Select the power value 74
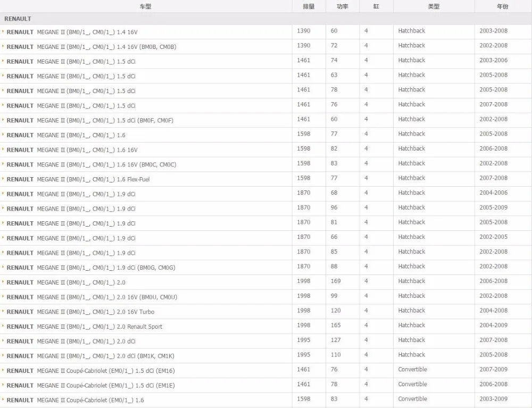The height and width of the screenshot is (408, 532). (334, 60)
